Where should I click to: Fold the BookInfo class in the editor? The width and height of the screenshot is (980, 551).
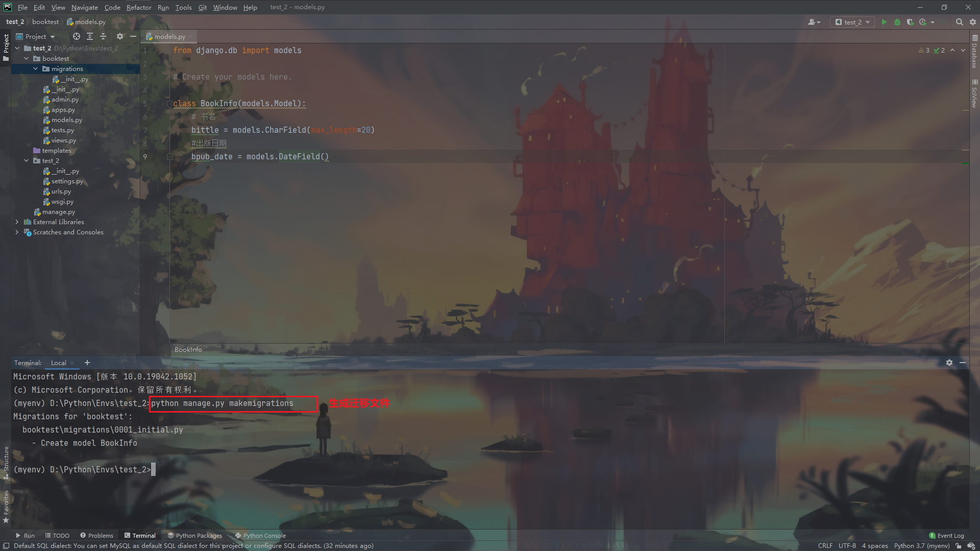[169, 104]
